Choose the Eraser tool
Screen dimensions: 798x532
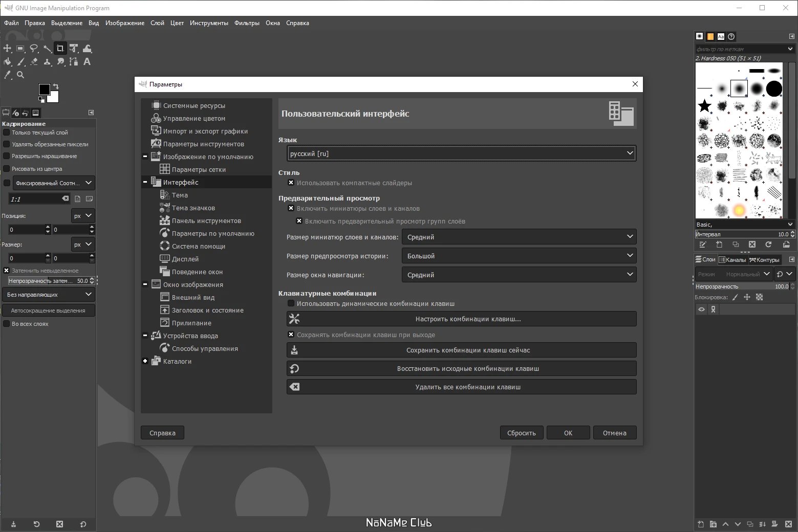coord(34,62)
